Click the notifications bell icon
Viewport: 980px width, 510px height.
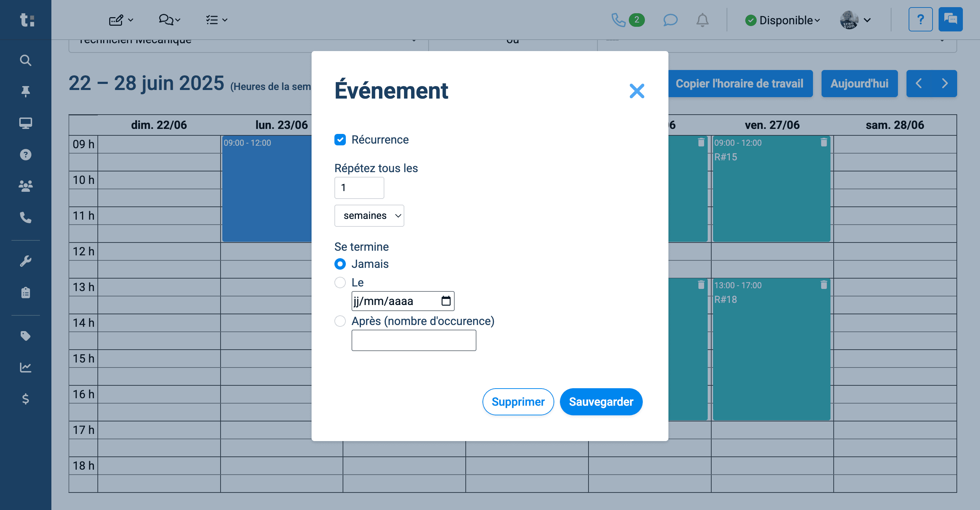pyautogui.click(x=702, y=20)
